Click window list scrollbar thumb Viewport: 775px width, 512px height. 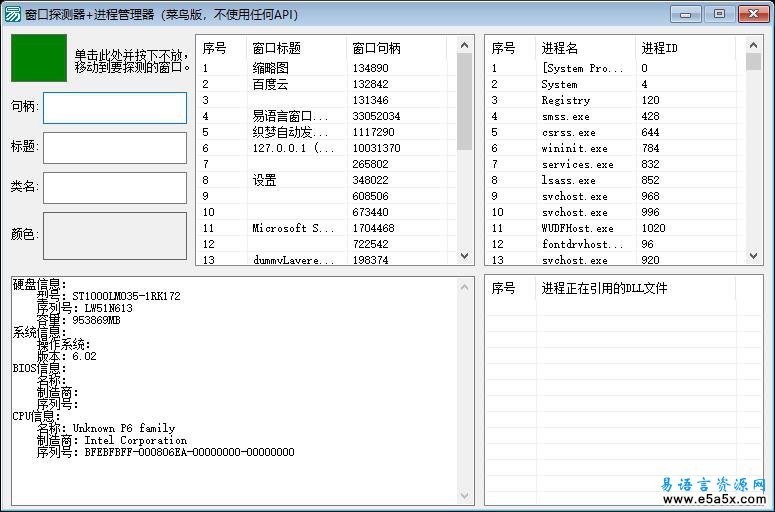464,101
